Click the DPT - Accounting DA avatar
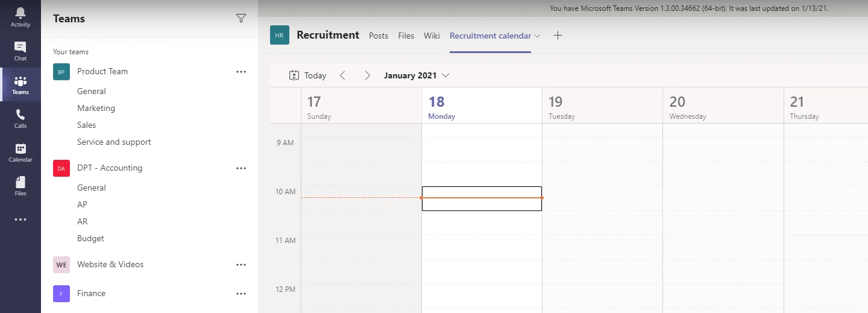The image size is (868, 313). pyautogui.click(x=61, y=168)
